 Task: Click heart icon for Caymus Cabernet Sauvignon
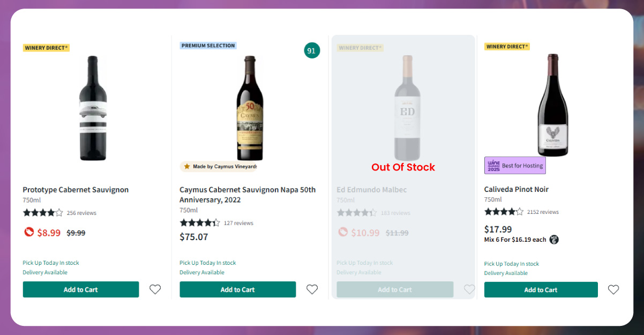[312, 289]
